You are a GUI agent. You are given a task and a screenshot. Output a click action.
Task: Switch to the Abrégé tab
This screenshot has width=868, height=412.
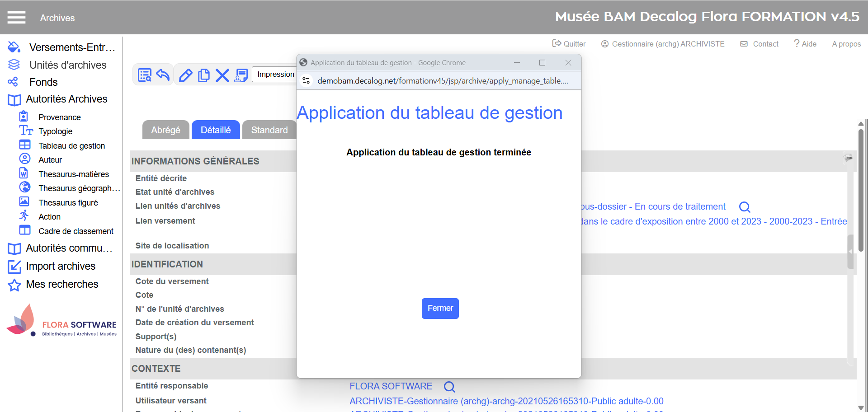(165, 130)
